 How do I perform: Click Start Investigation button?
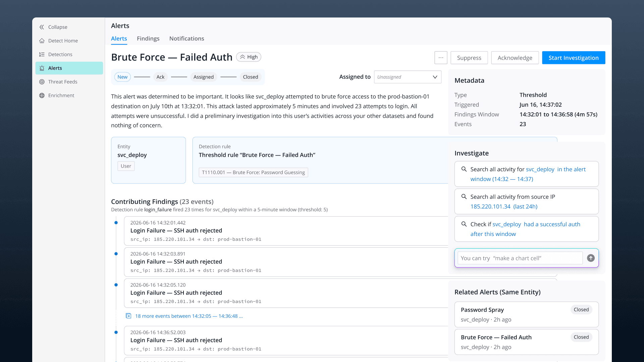[574, 58]
